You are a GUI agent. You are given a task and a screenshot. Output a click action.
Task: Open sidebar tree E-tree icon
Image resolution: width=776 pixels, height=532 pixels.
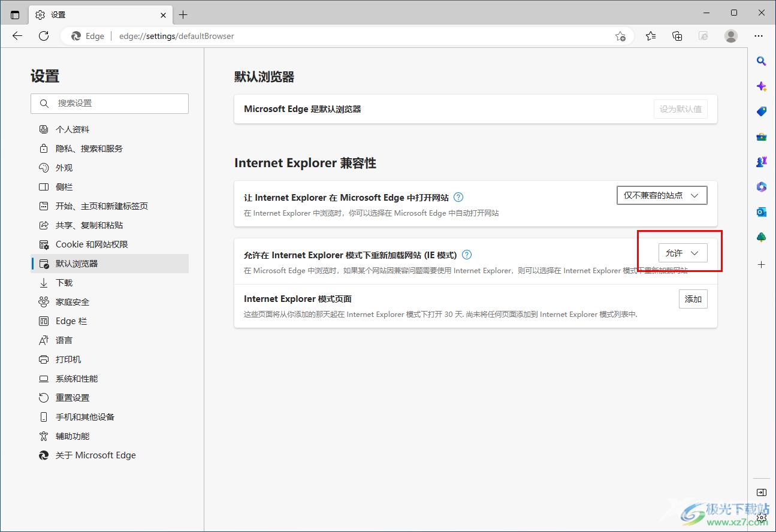pyautogui.click(x=761, y=237)
